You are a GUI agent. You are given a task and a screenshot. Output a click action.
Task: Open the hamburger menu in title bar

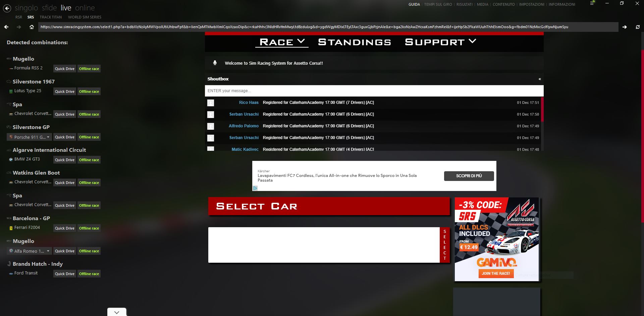(592, 3)
